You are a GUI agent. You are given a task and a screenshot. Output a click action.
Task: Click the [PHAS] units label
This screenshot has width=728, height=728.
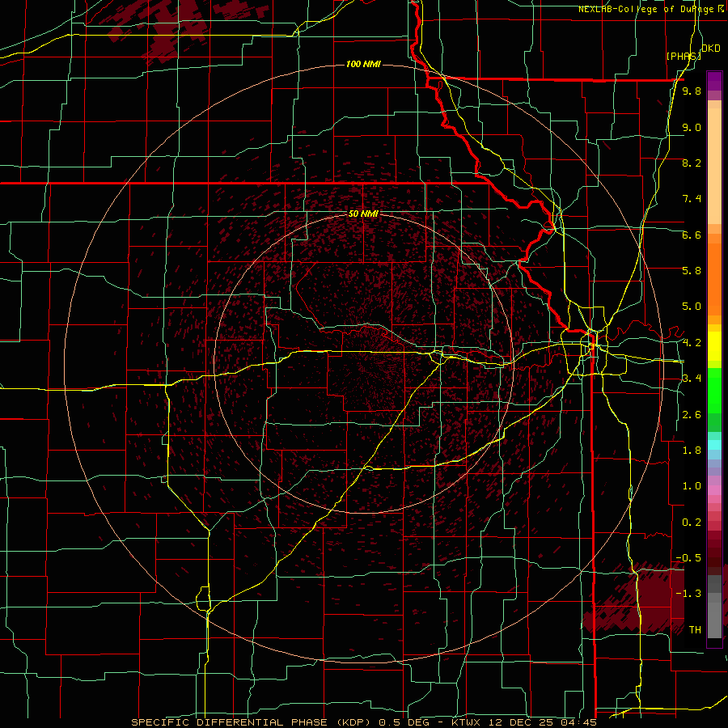(684, 57)
